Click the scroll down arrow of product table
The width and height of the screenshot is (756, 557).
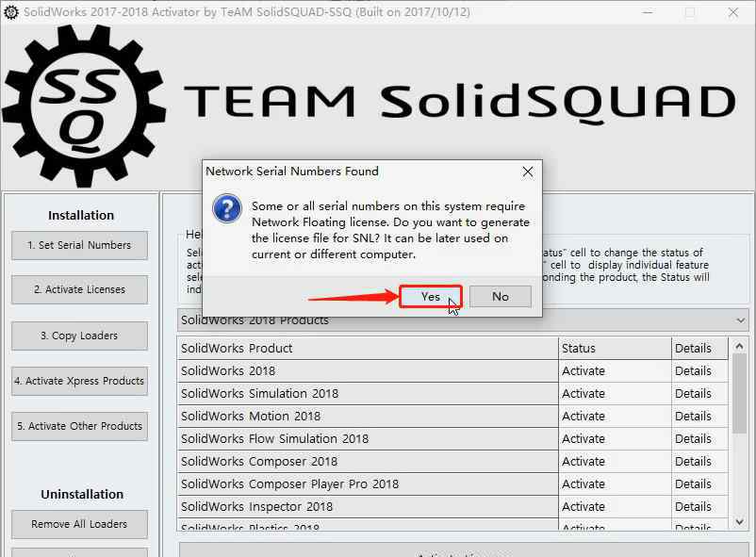tap(740, 521)
